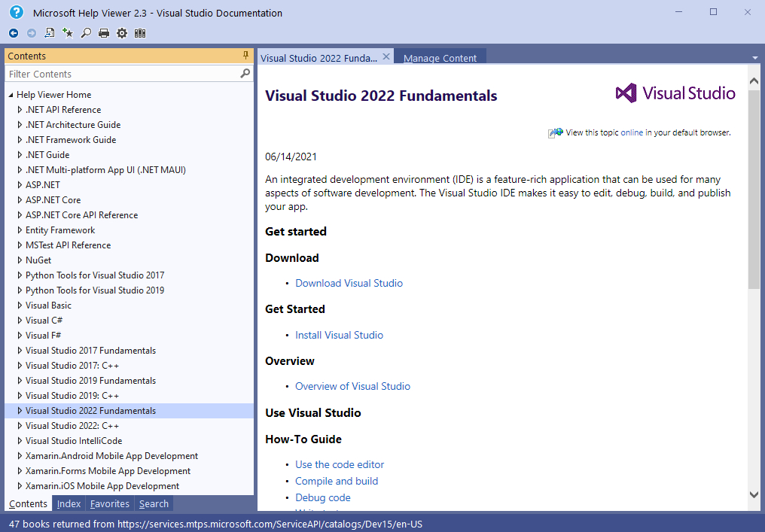Image resolution: width=765 pixels, height=532 pixels.
Task: Click the Forward navigation arrow
Action: pyautogui.click(x=31, y=33)
